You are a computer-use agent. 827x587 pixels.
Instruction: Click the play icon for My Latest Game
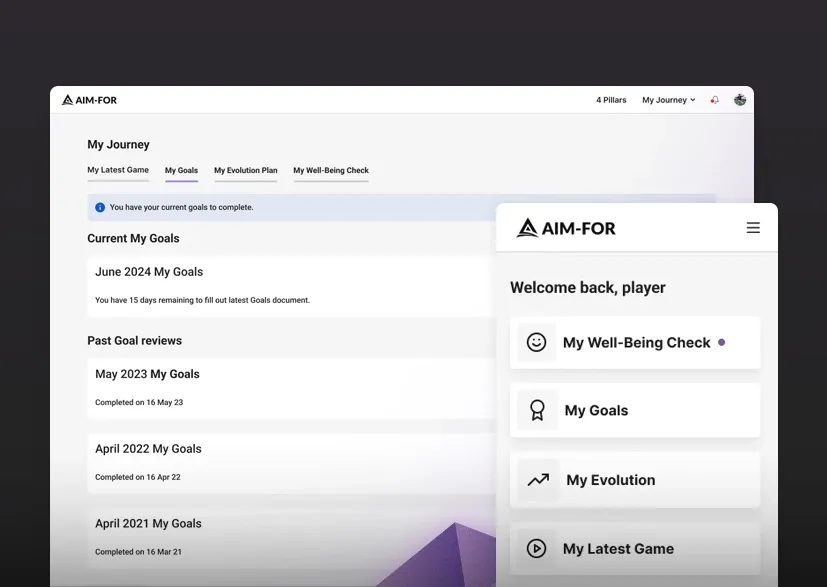pos(537,548)
